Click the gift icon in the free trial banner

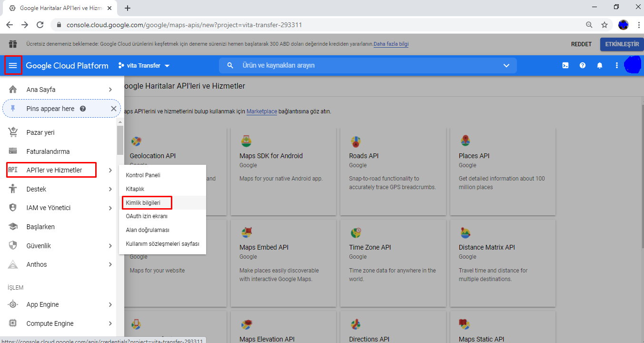click(x=13, y=44)
